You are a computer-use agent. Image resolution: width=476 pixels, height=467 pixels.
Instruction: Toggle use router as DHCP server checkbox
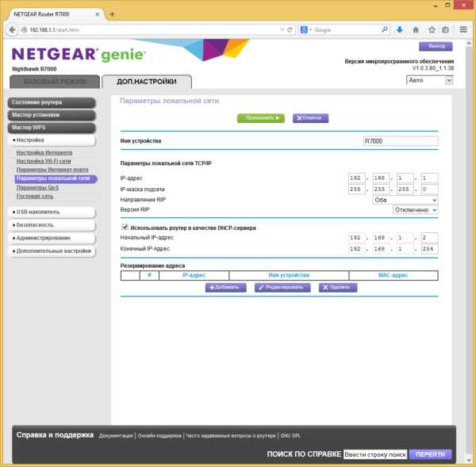pos(125,227)
